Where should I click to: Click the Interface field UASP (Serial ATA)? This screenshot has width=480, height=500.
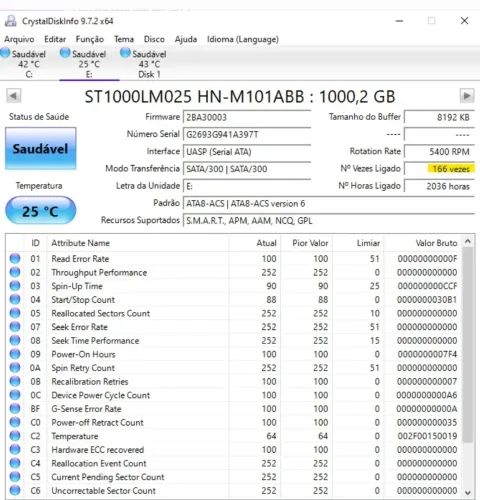pyautogui.click(x=247, y=152)
